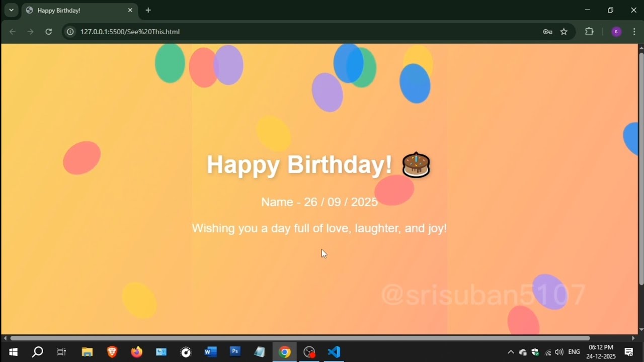Click the scroll-down arrow on vertical scrollbar

[641, 329]
